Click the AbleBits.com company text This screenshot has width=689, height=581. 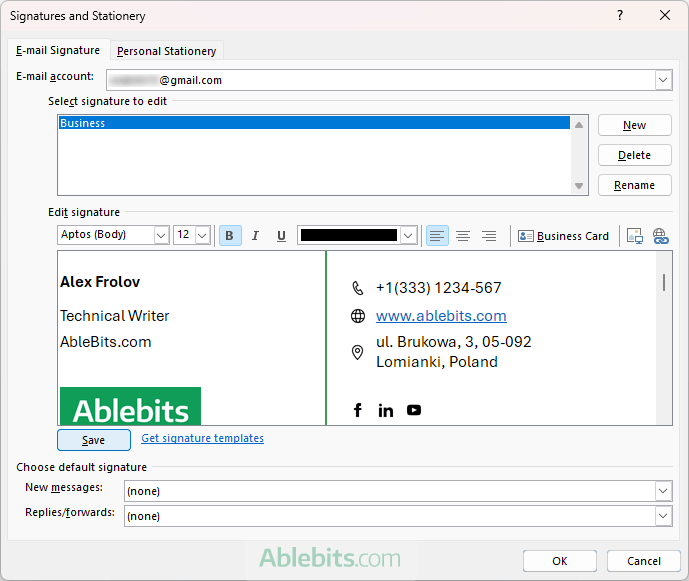pos(105,342)
